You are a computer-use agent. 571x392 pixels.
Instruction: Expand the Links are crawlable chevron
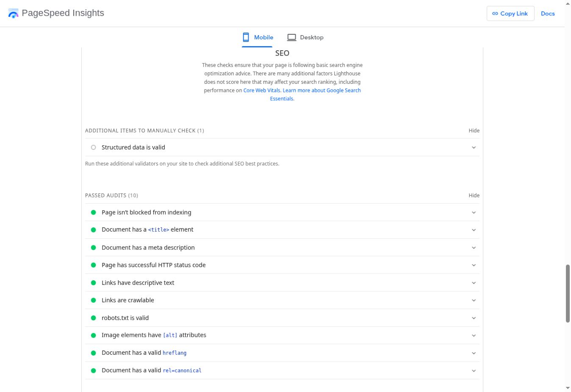tap(474, 300)
